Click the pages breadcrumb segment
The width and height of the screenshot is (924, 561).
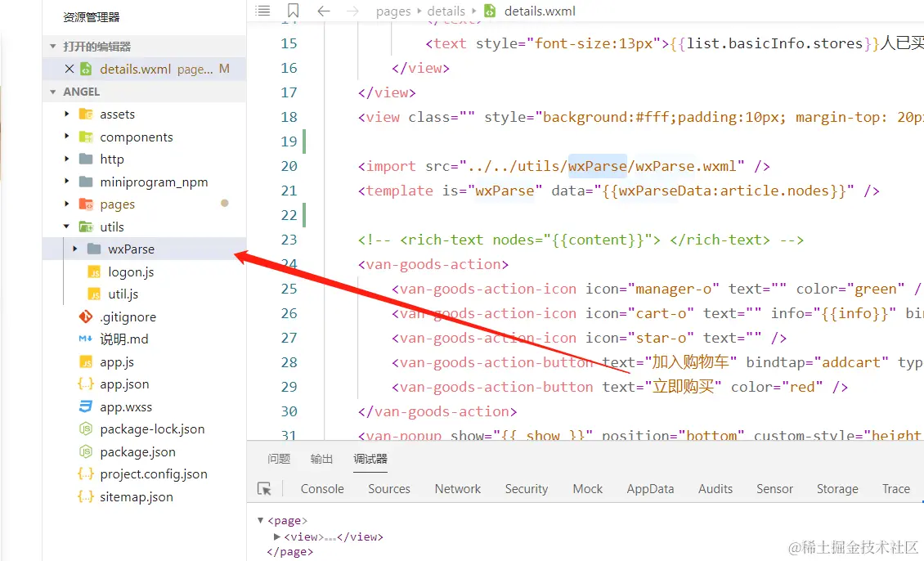[x=393, y=11]
